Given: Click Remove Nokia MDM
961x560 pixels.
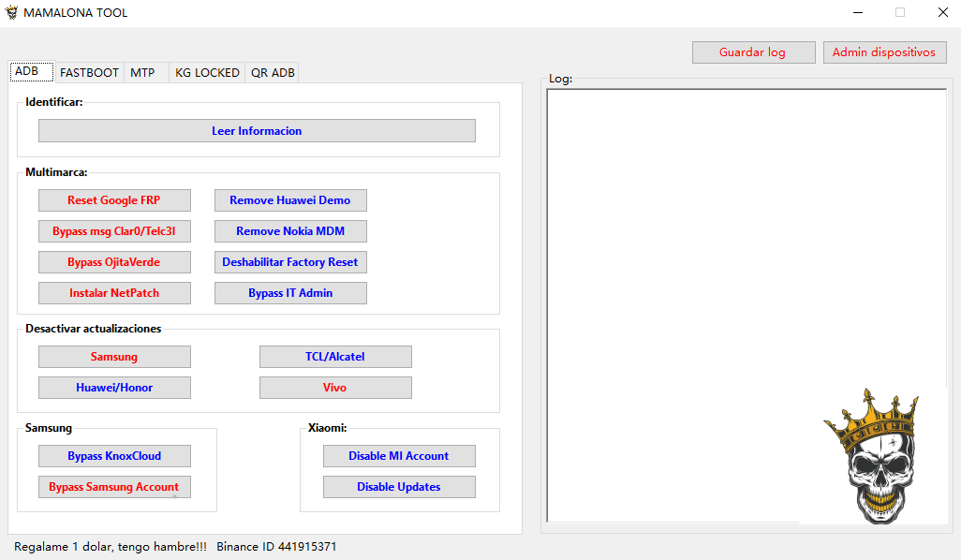Looking at the screenshot, I should (290, 231).
